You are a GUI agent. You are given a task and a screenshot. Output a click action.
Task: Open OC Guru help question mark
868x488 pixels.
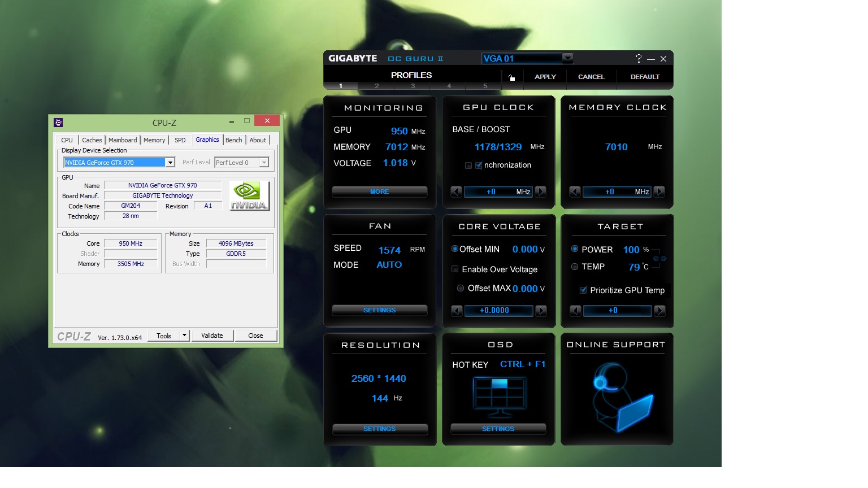point(639,58)
